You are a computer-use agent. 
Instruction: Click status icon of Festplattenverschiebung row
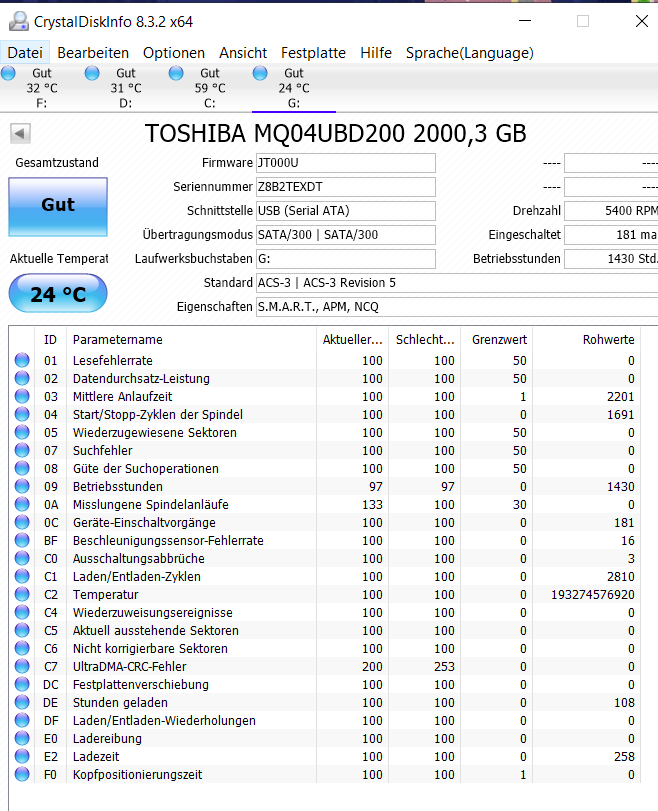click(22, 684)
